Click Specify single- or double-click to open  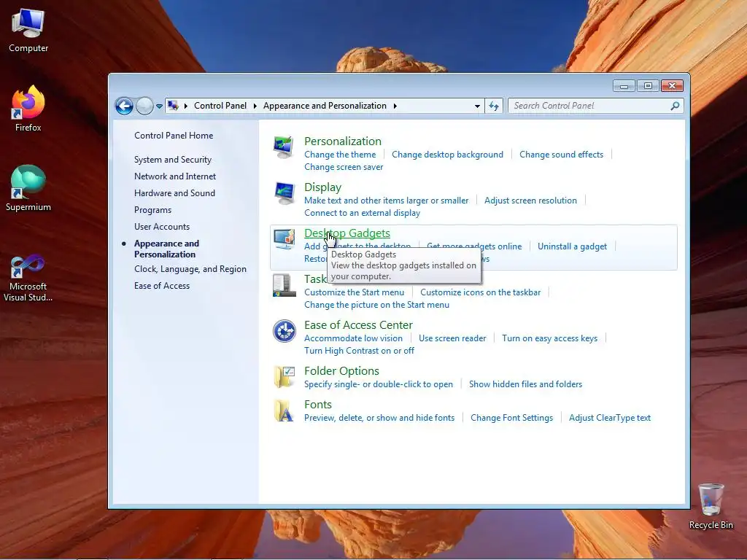click(x=379, y=384)
